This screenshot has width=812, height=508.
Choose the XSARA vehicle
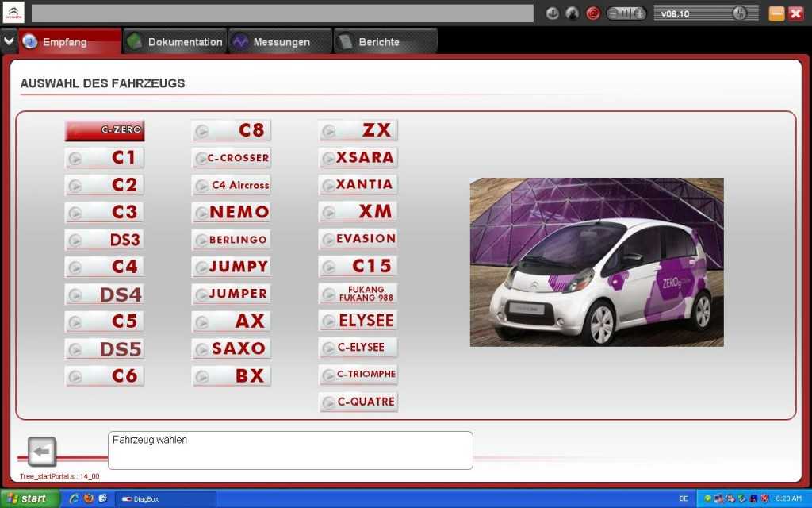pyautogui.click(x=358, y=158)
